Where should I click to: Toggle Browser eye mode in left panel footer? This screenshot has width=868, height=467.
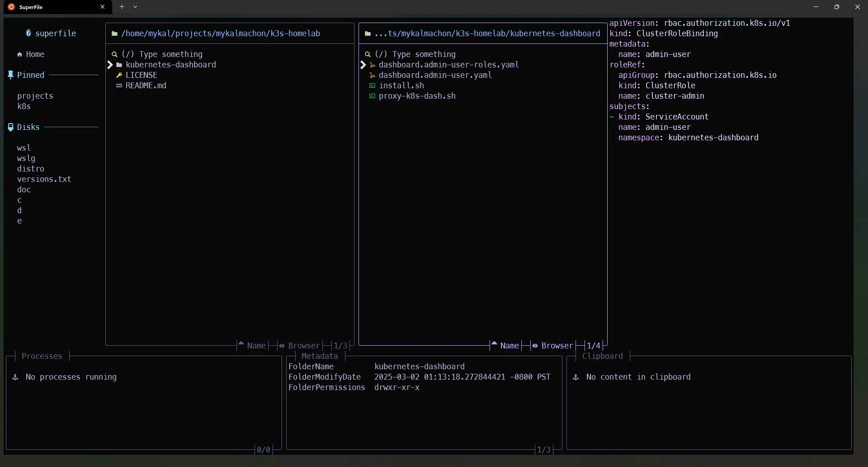[282, 346]
